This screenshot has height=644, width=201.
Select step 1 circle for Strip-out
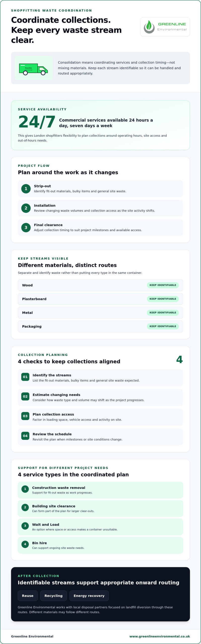coord(26,189)
